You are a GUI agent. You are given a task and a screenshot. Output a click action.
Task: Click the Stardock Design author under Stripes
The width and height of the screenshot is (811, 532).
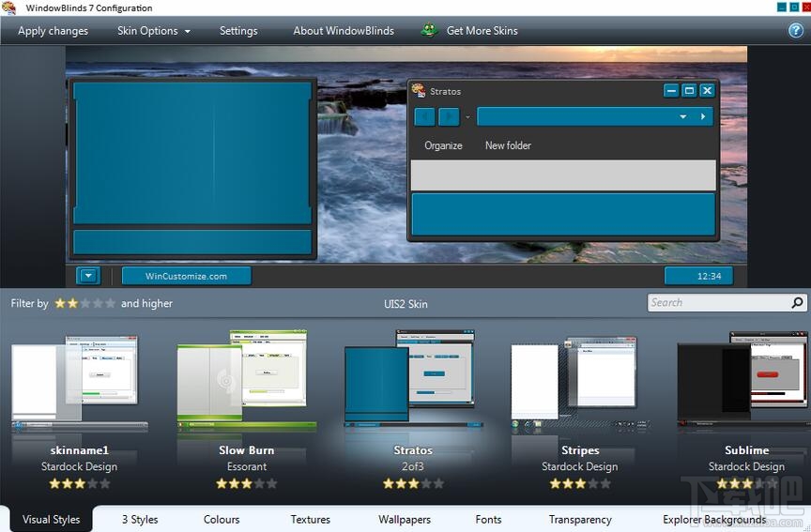pyautogui.click(x=580, y=466)
